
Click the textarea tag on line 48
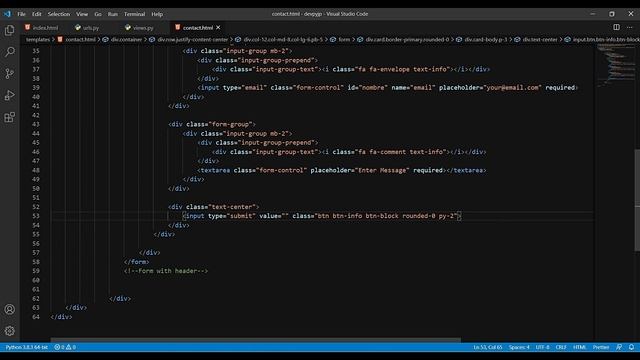pos(213,170)
